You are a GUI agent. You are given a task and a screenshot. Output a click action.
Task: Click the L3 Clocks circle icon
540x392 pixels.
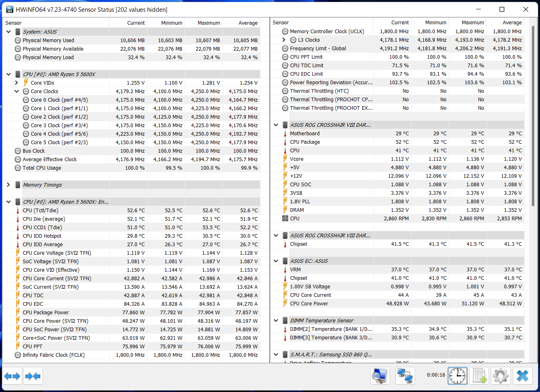pyautogui.click(x=293, y=40)
